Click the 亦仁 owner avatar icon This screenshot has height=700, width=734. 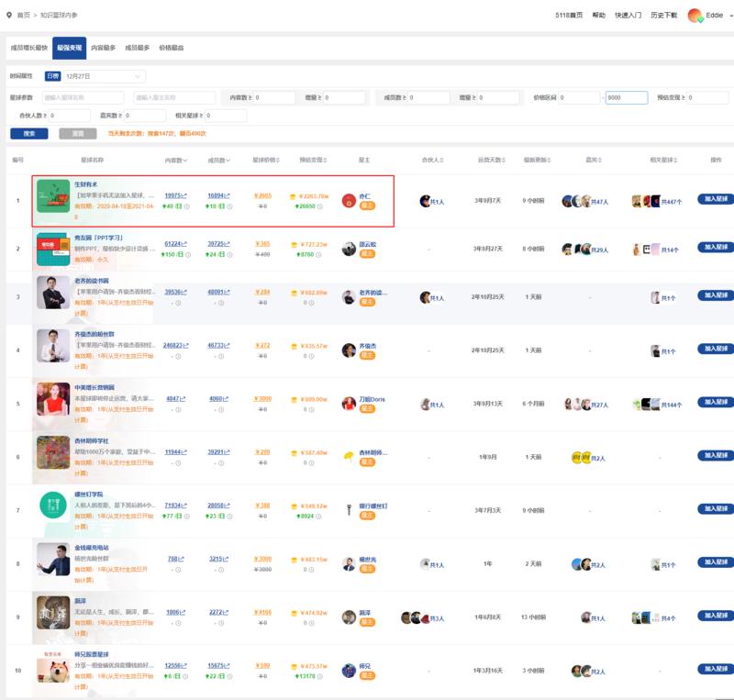click(x=349, y=200)
